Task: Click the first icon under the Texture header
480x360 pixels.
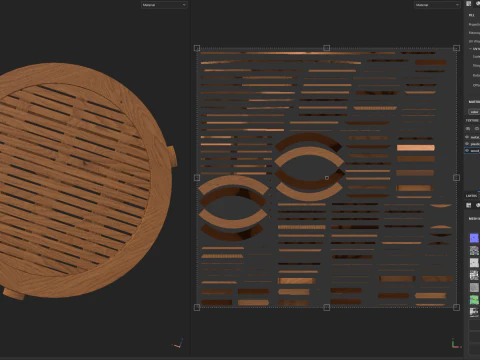Action: (x=468, y=128)
